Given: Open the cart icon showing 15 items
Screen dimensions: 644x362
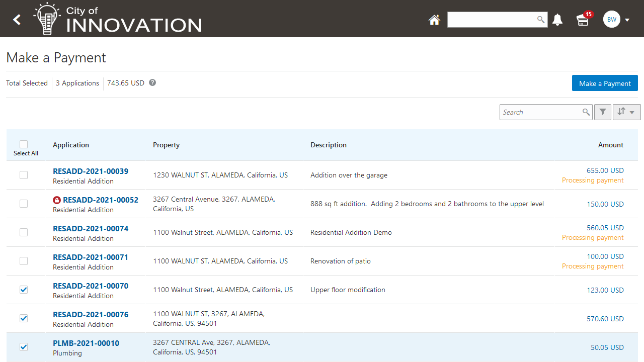Looking at the screenshot, I should point(583,21).
